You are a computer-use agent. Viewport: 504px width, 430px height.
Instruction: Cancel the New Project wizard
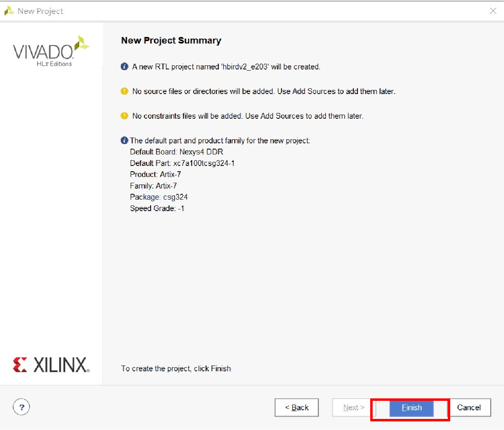point(469,407)
